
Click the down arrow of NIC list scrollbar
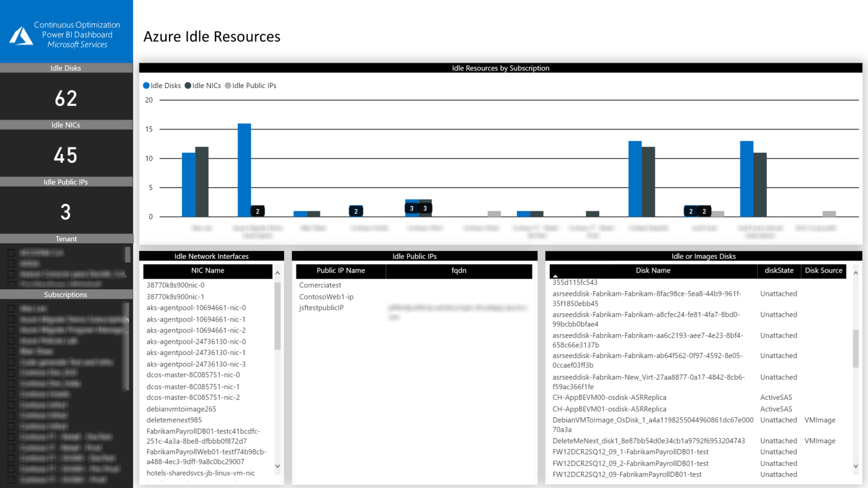[277, 466]
